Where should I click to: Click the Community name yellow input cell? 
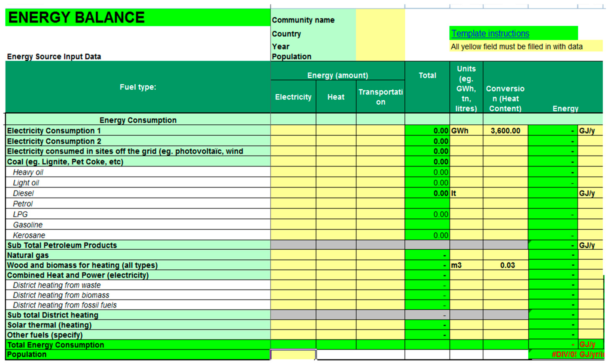(380, 20)
